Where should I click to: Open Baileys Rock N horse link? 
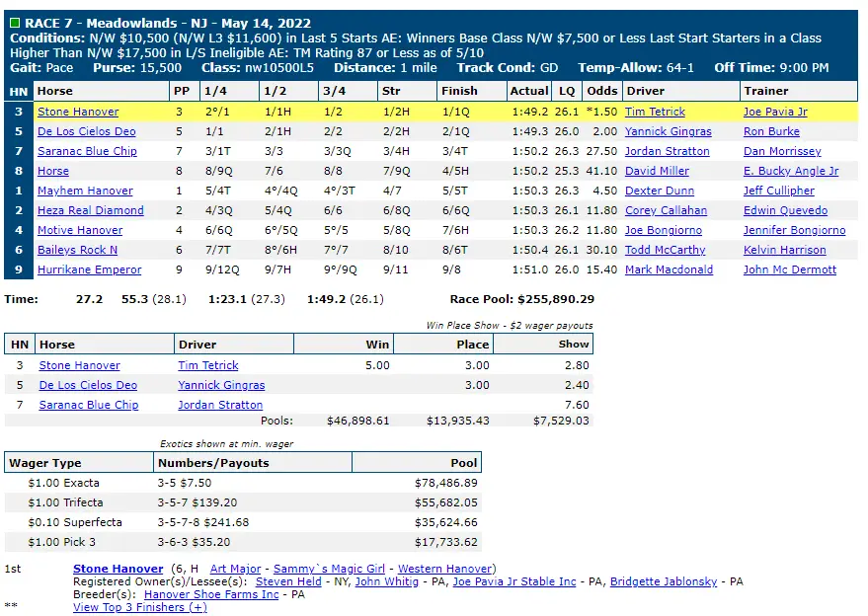77,250
